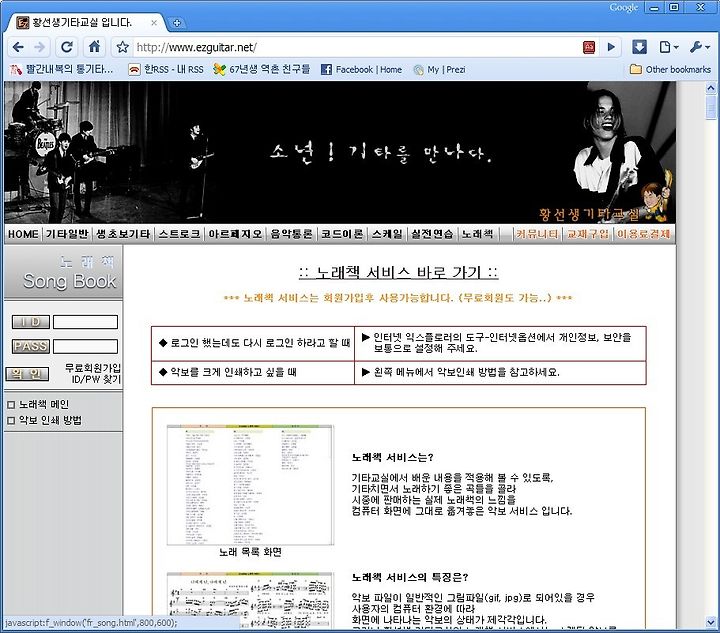Click the blue play arrow in address bar
720x633 pixels.
point(611,47)
